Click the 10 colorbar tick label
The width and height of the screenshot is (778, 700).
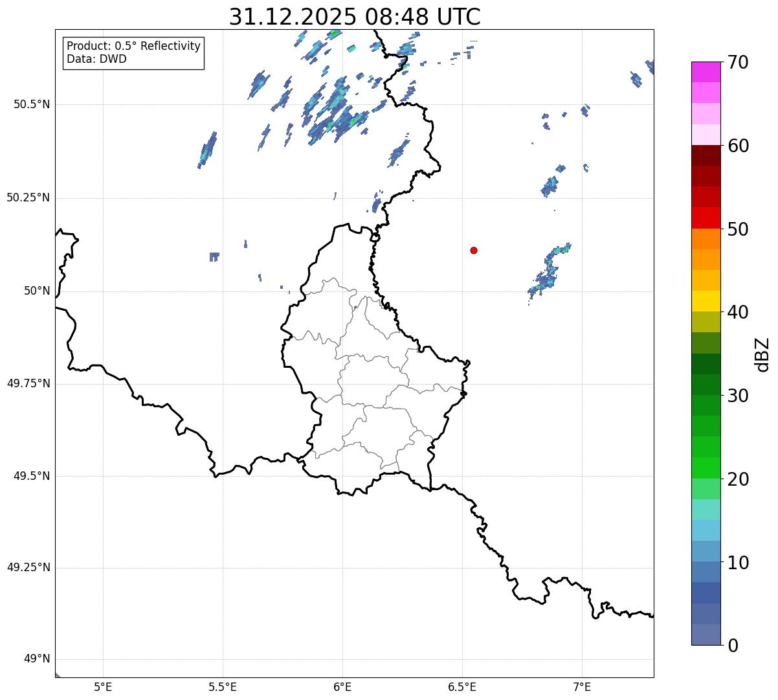[x=738, y=562]
